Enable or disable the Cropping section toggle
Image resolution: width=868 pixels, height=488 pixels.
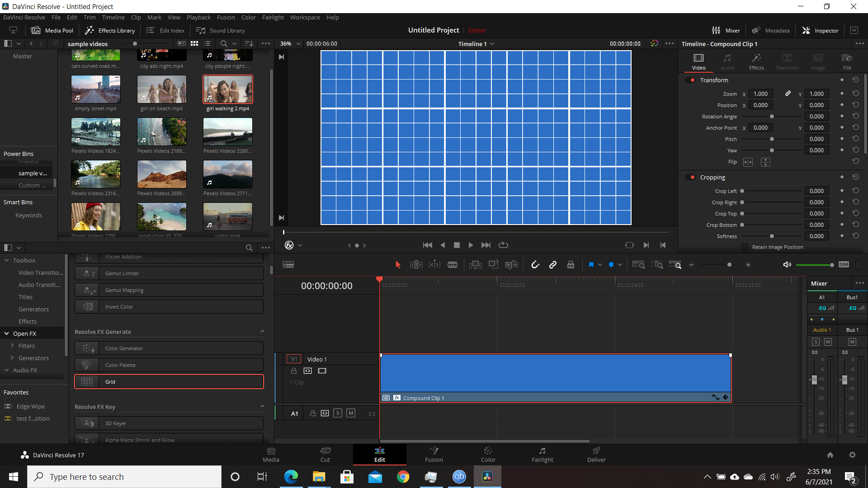pos(691,177)
